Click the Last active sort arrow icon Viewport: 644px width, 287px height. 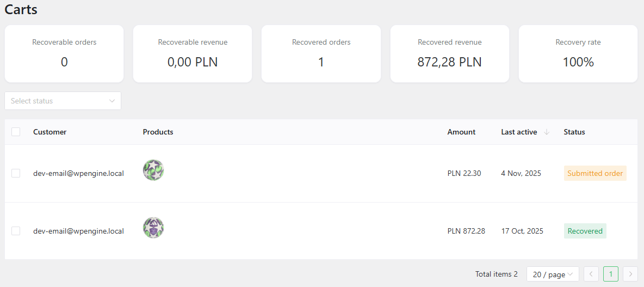click(547, 132)
